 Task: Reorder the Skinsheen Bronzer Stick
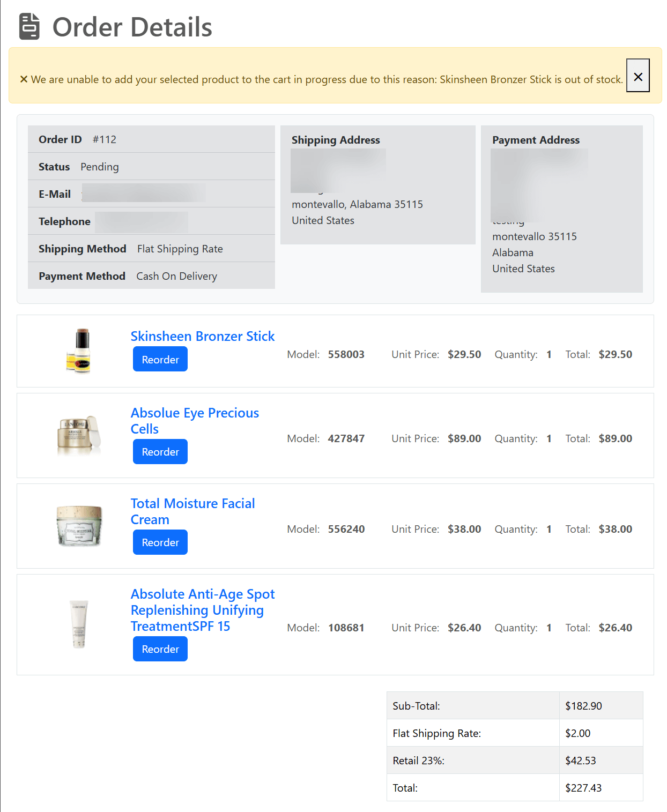(x=160, y=359)
